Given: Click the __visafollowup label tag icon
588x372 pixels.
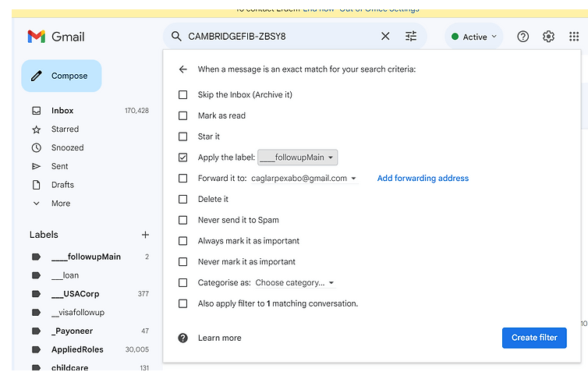Looking at the screenshot, I should coord(36,313).
